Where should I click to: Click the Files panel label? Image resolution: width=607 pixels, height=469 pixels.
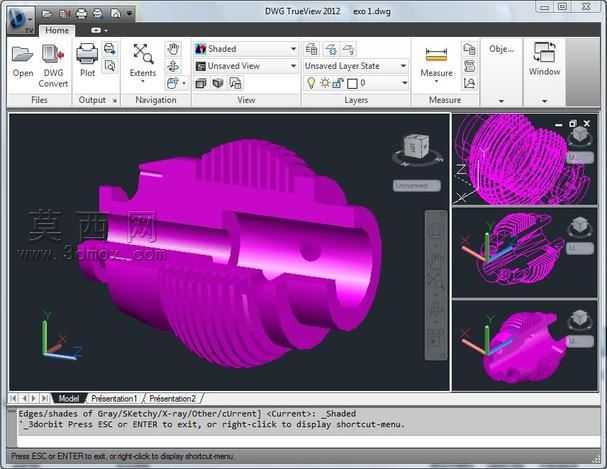(39, 100)
